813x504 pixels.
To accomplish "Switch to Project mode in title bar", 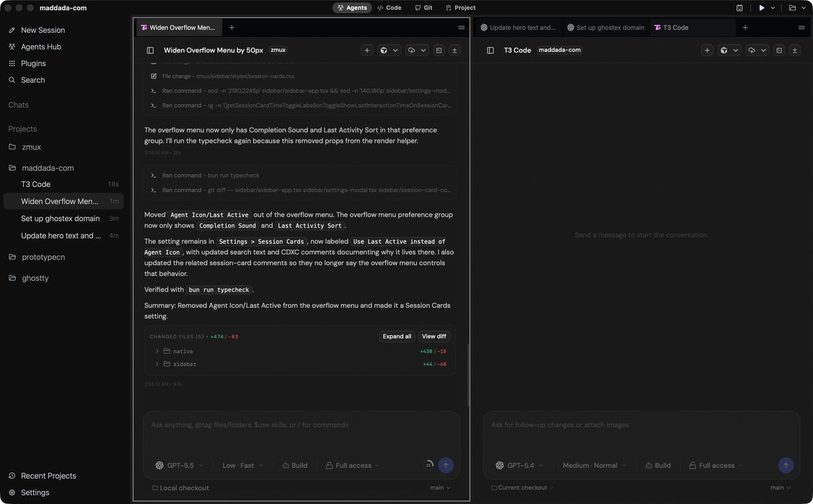I will click(461, 7).
